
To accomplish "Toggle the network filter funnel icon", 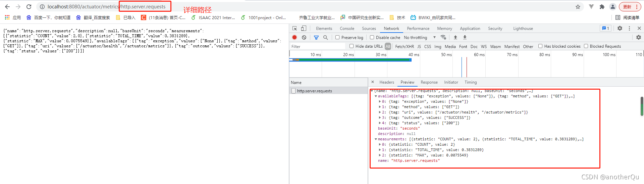I will pos(316,38).
